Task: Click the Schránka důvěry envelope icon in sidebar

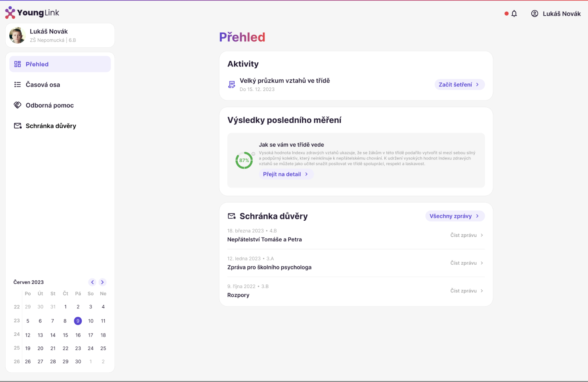Action: coord(18,126)
